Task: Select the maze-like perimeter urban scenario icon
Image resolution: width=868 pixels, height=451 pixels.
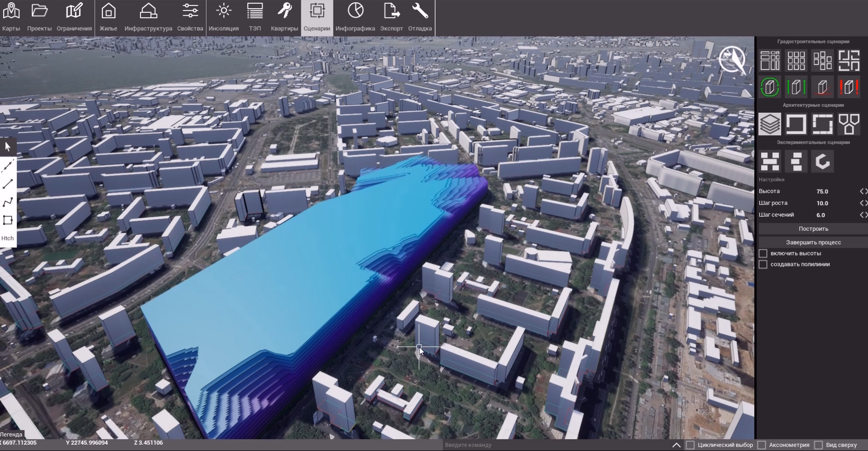Action: (x=849, y=61)
